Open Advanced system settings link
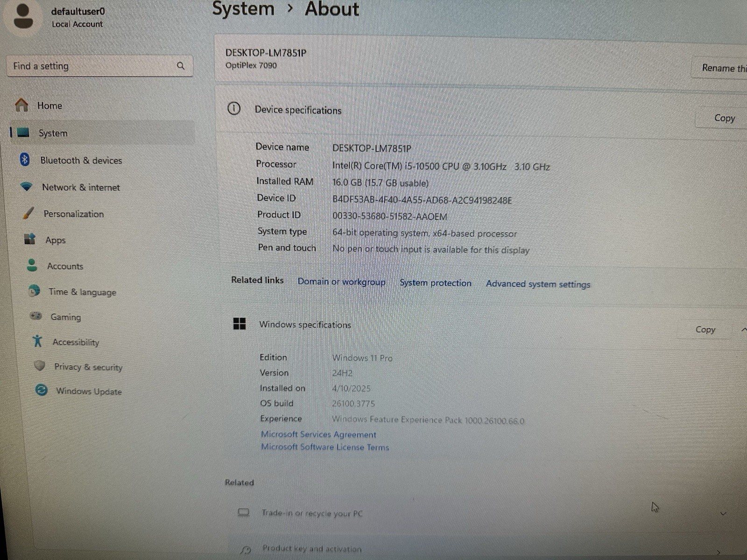Image resolution: width=747 pixels, height=560 pixels. pyautogui.click(x=538, y=284)
